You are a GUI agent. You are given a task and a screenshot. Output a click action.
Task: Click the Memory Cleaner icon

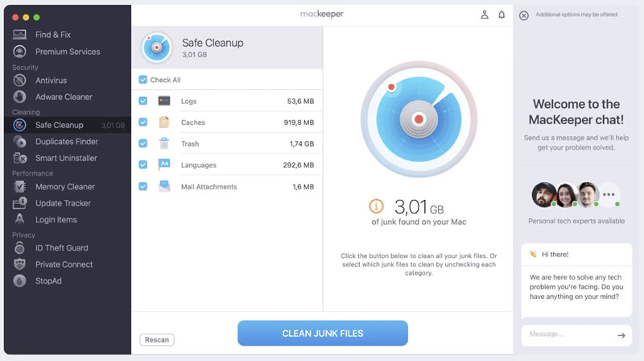[19, 187]
